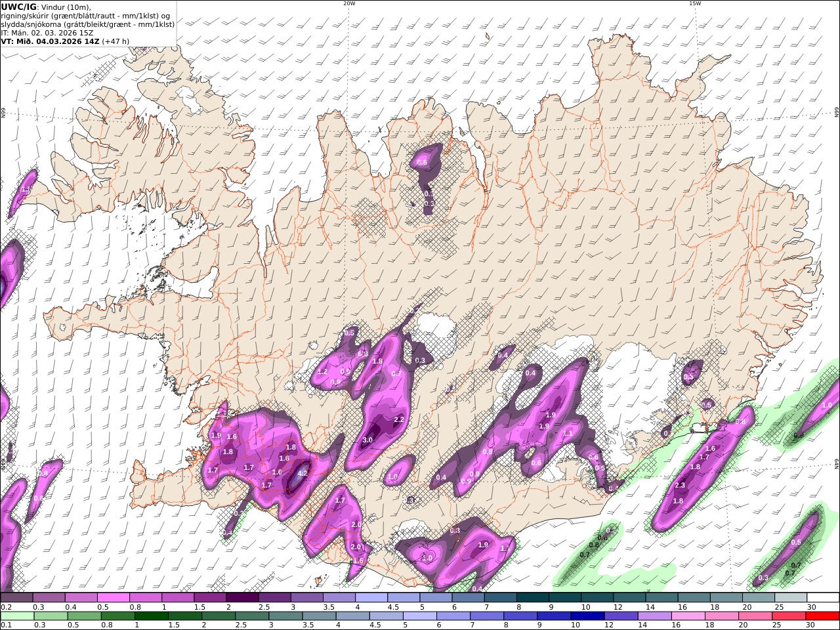Click the 1.1 precipitation value on map
840x630 pixels.
(x=568, y=434)
